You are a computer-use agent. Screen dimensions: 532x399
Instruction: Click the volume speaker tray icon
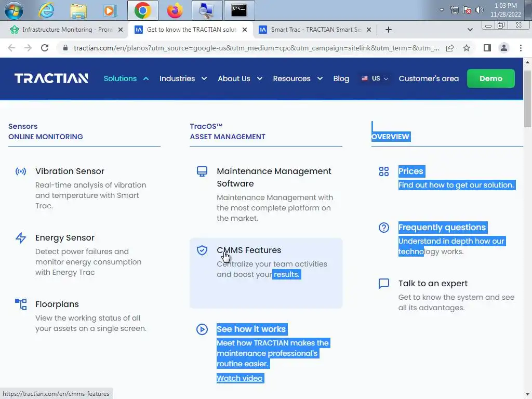[x=479, y=10]
